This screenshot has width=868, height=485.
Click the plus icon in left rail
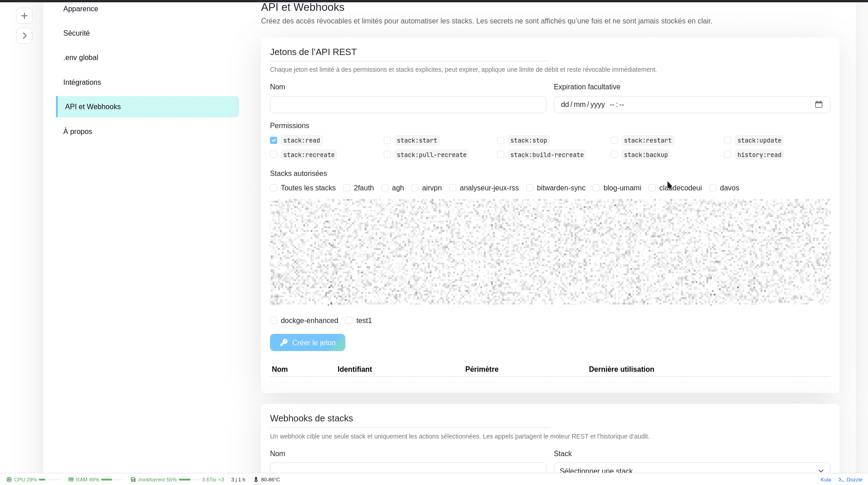click(24, 16)
